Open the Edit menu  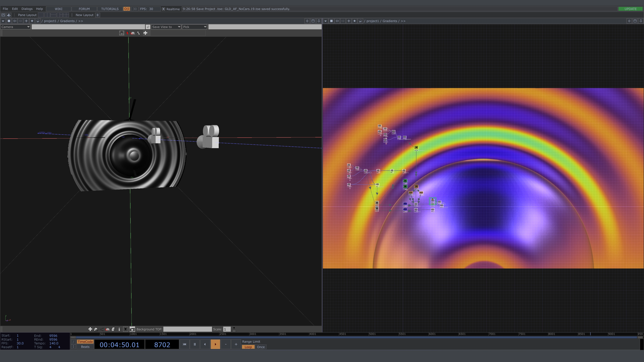[x=15, y=9]
